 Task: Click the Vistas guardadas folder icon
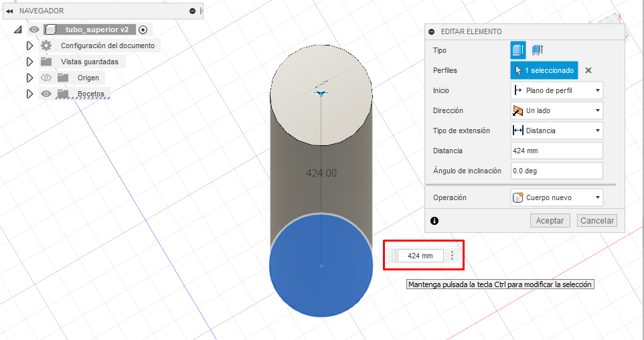46,62
